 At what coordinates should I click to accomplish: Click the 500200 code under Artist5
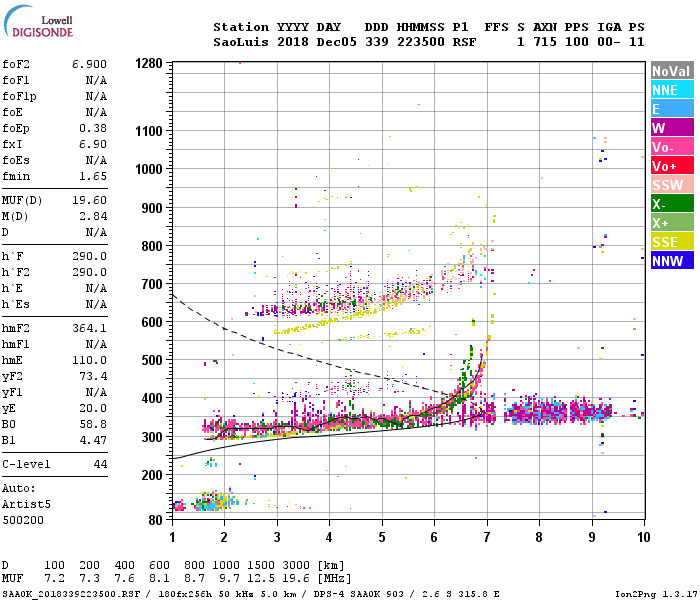(23, 520)
